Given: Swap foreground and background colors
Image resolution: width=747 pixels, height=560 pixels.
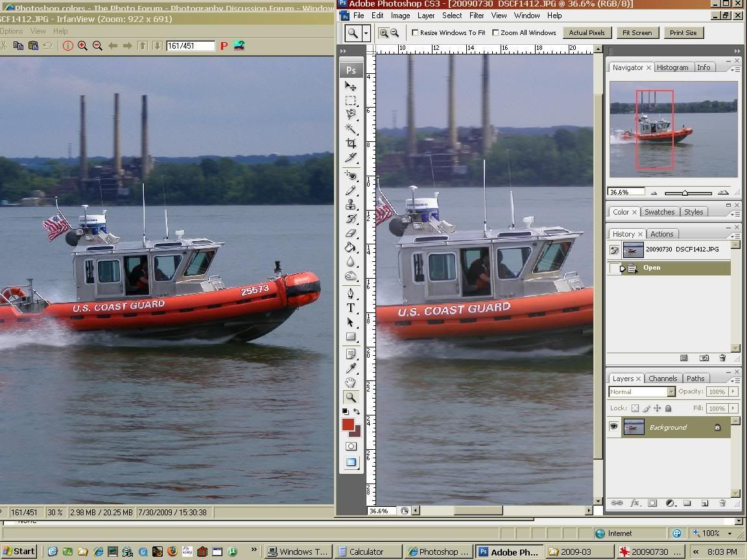Looking at the screenshot, I should pos(357,412).
